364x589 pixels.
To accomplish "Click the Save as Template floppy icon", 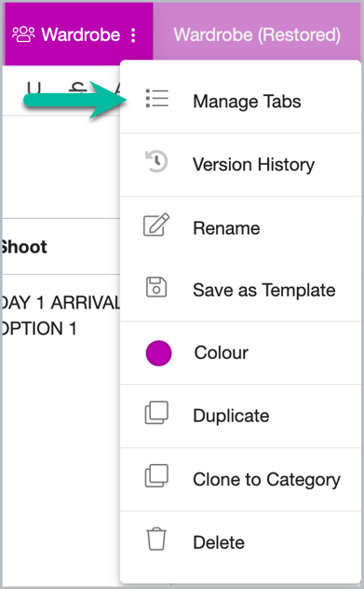I will coord(156,287).
